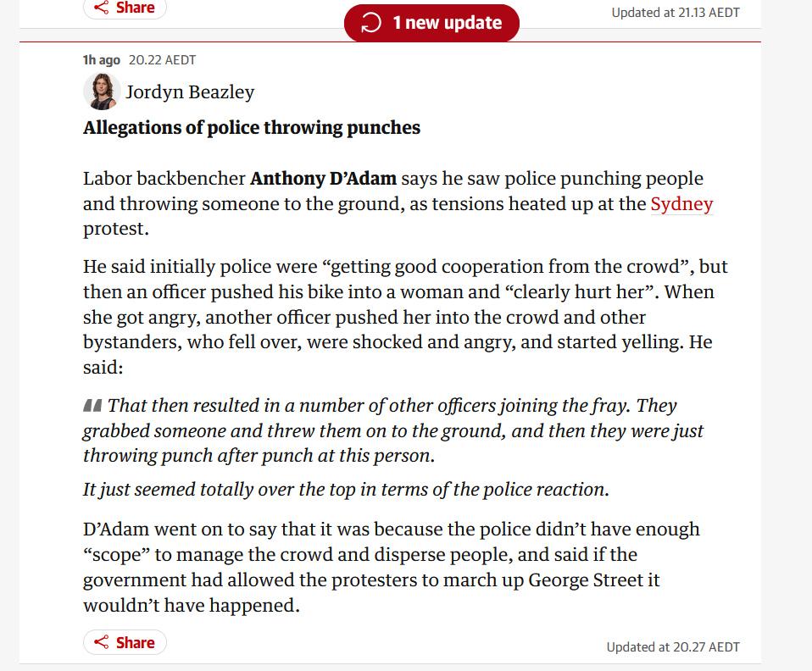Click the refresh icon in the update pill

tap(370, 23)
